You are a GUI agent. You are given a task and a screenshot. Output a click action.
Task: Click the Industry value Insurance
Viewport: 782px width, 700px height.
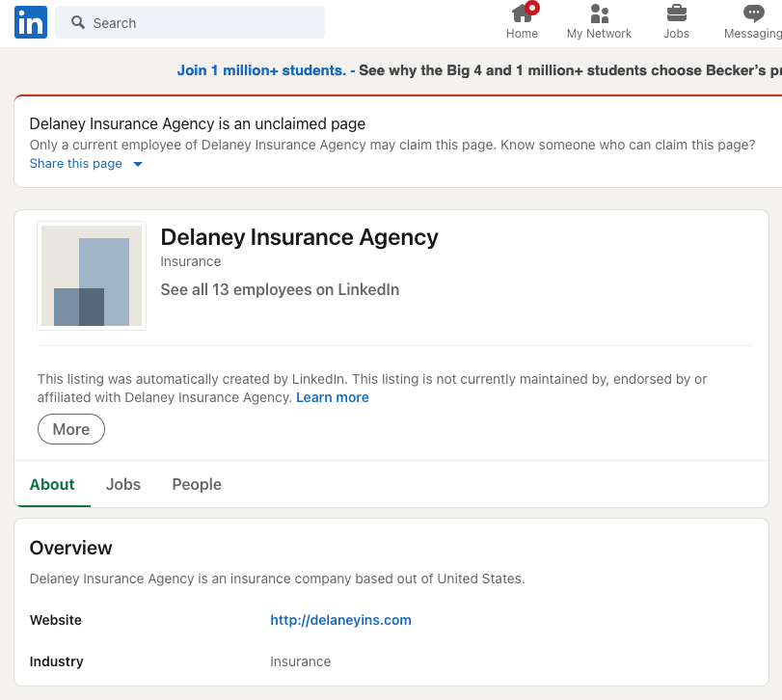[x=301, y=661]
